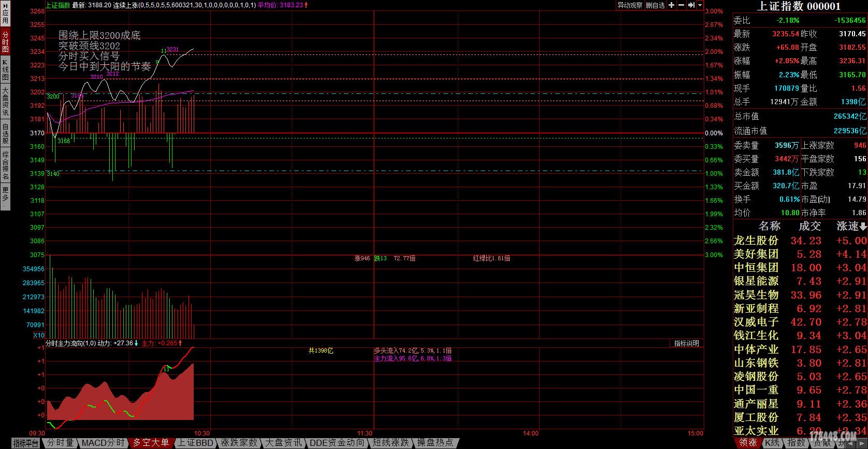Image resolution: width=868 pixels, height=449 pixels.
Task: Switch to the 操盘热点 tab
Action: pyautogui.click(x=436, y=443)
